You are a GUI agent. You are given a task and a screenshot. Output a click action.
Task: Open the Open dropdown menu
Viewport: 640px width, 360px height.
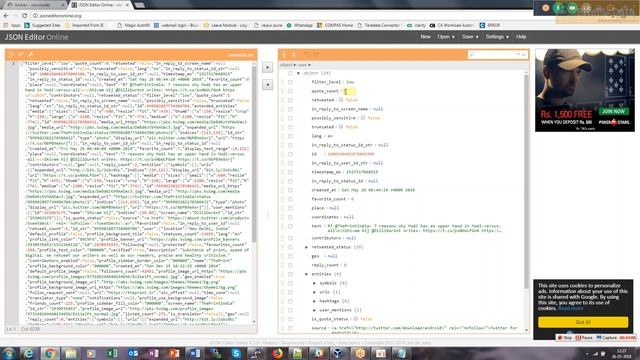446,37
